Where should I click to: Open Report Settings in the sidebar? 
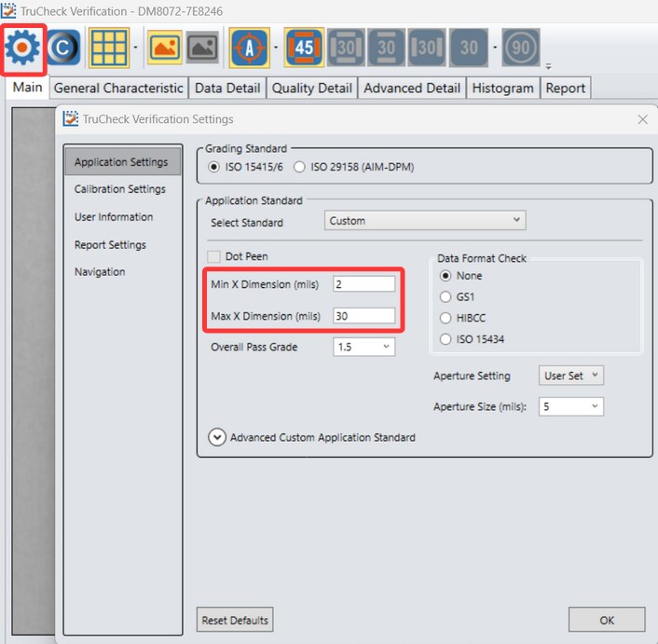coord(110,244)
